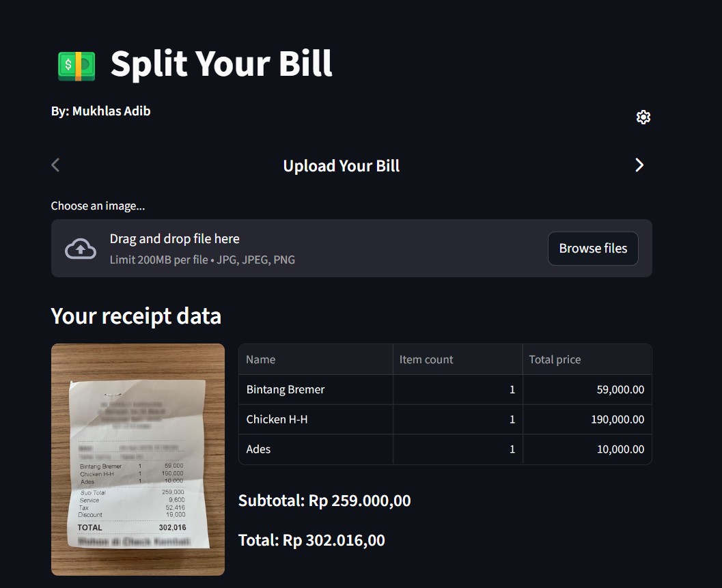Click the Bintang Bremer row
Screen dimensions: 722x588
[x=285, y=389]
